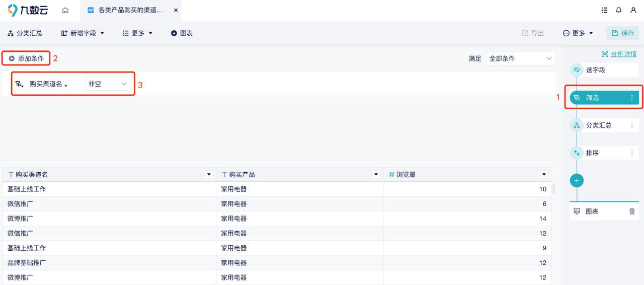
Task: Open the 非空 condition dropdown
Action: click(108, 84)
